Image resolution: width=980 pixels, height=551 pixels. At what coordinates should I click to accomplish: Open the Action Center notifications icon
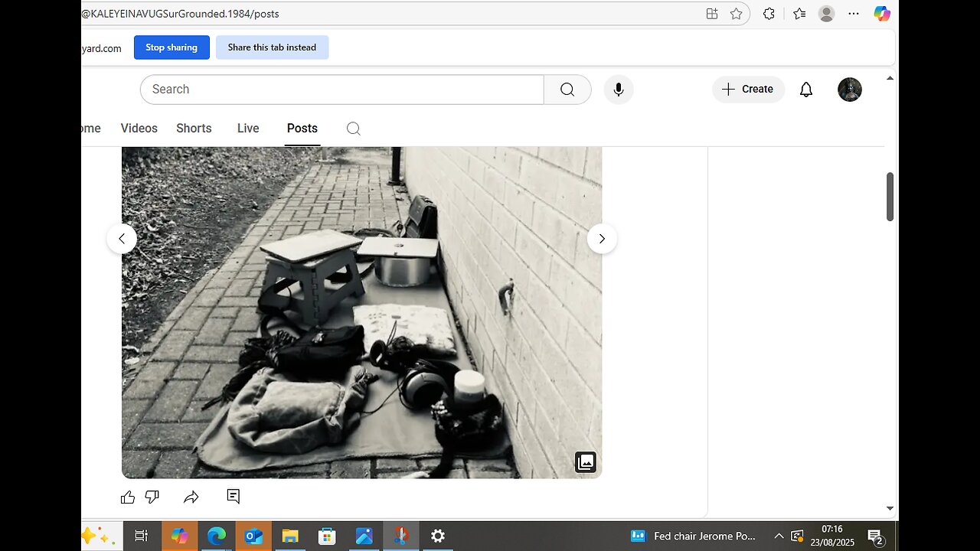point(875,536)
